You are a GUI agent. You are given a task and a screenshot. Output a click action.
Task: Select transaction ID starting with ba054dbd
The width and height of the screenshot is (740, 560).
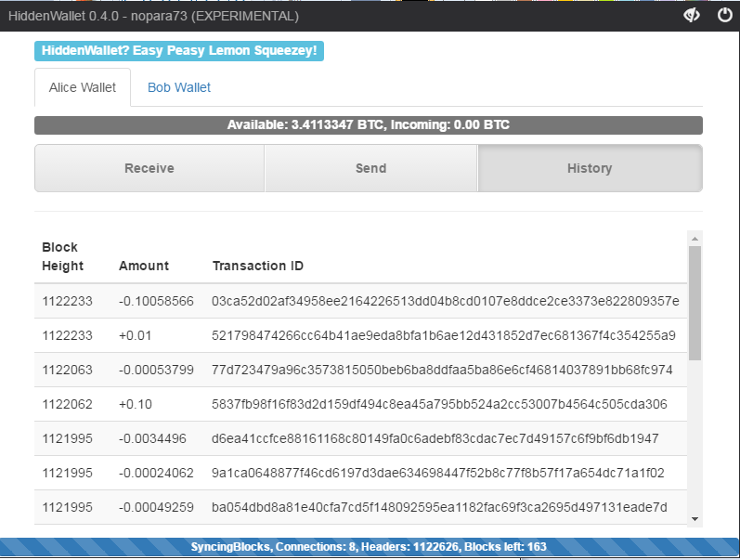(x=439, y=508)
